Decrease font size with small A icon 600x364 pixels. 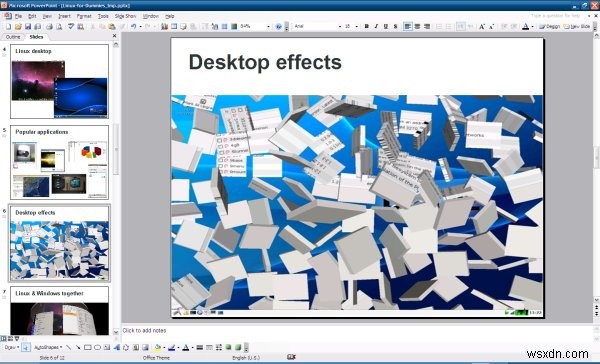[x=491, y=26]
